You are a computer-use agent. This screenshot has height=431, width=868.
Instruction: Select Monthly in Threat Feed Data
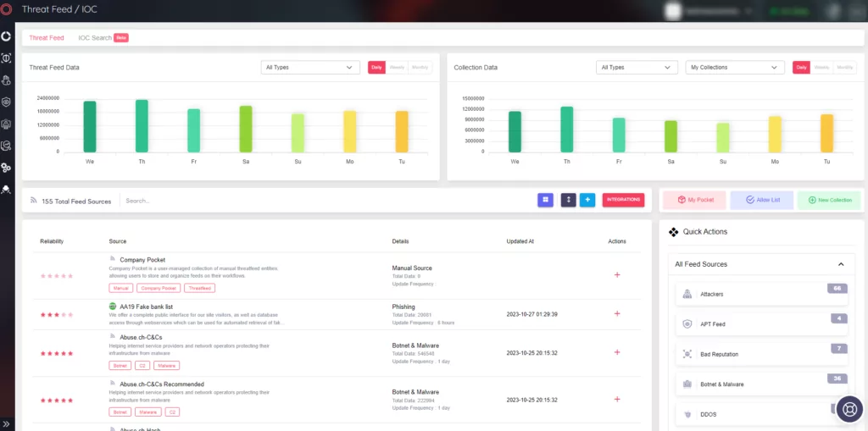click(x=420, y=68)
